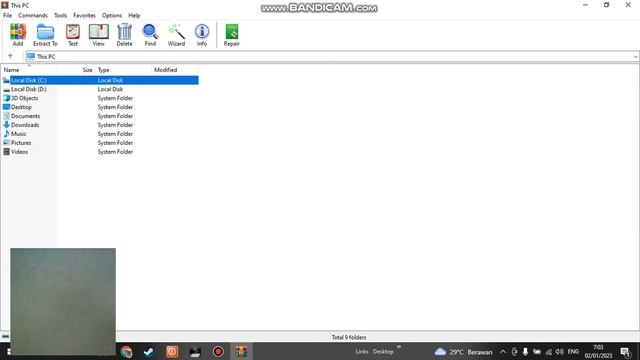Click the Extract To toolbar icon
Screen dimensions: 640x360
coord(45,35)
